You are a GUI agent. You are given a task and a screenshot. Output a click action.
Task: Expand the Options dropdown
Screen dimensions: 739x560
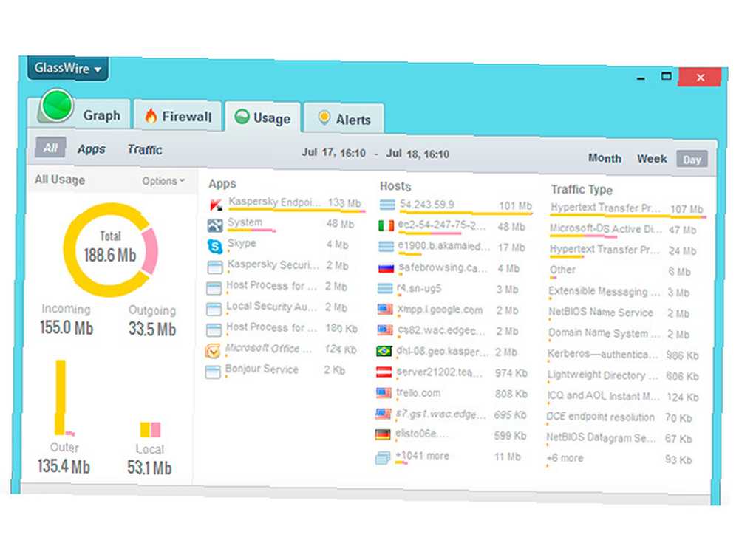pyautogui.click(x=163, y=181)
